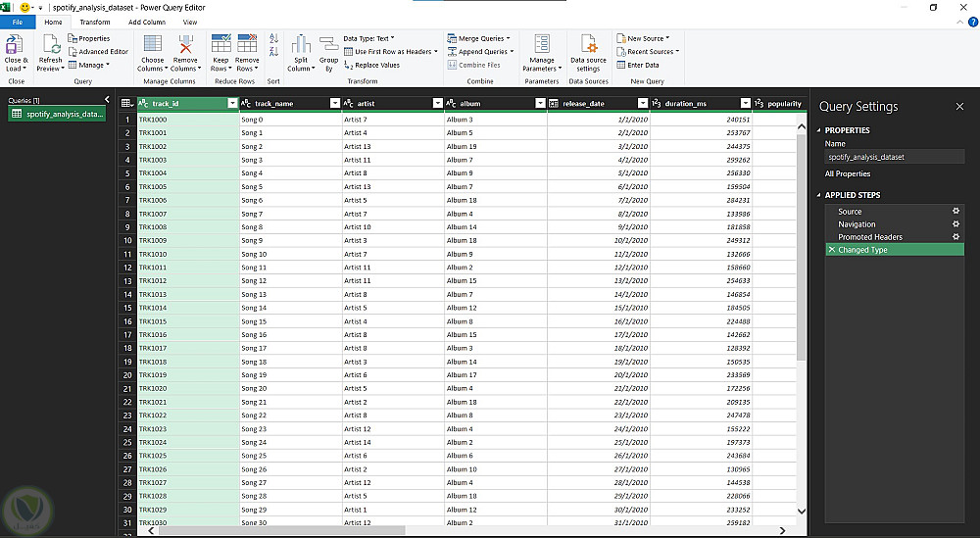Open Power Query help icon

(x=973, y=22)
